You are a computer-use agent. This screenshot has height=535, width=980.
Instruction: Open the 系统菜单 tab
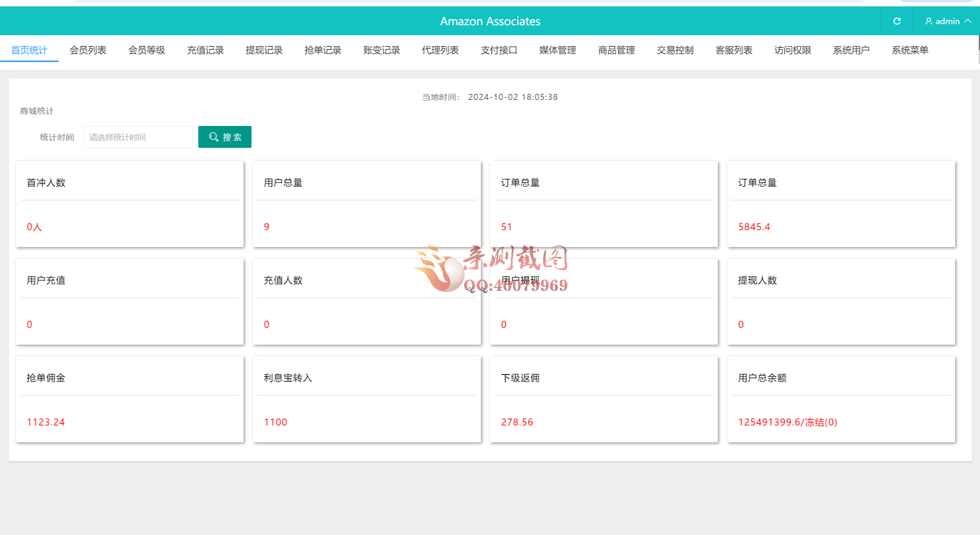910,50
